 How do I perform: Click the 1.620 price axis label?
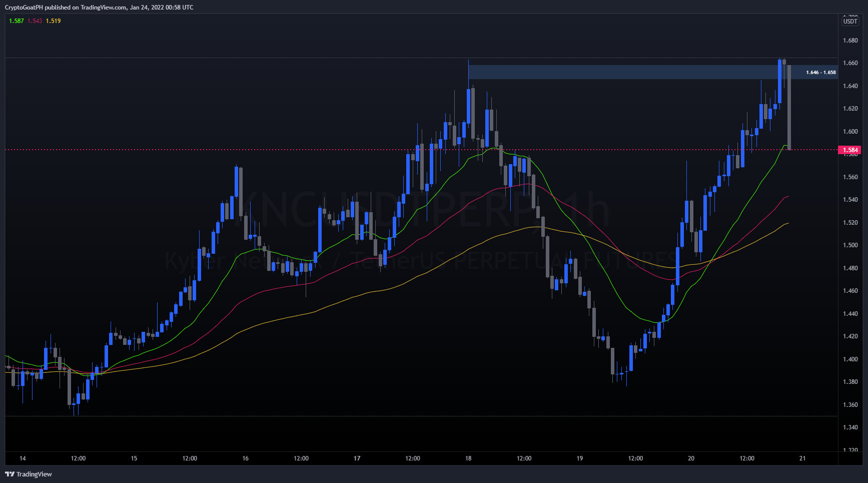pyautogui.click(x=850, y=109)
